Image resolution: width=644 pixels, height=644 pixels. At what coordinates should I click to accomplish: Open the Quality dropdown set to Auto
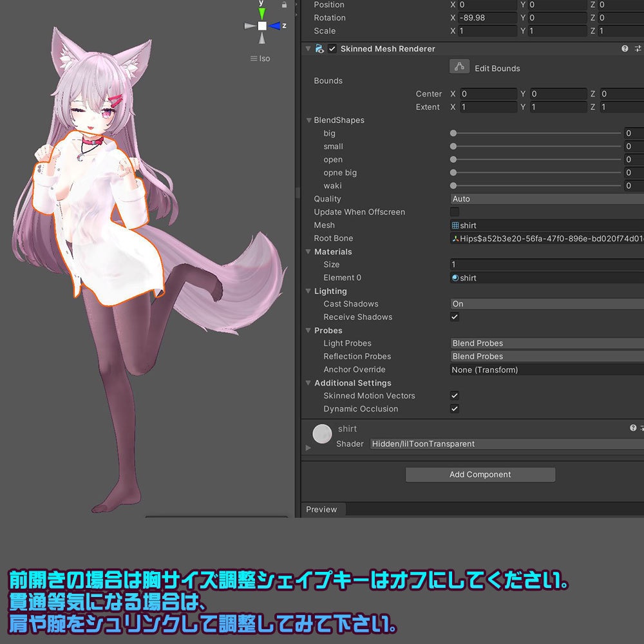pos(547,199)
